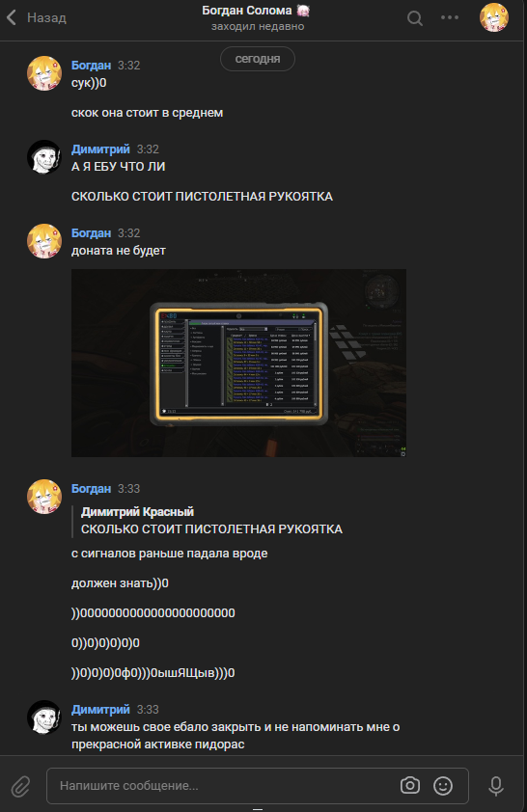Start voice message with microphone icon
This screenshot has height=812, width=527.
pos(496,786)
